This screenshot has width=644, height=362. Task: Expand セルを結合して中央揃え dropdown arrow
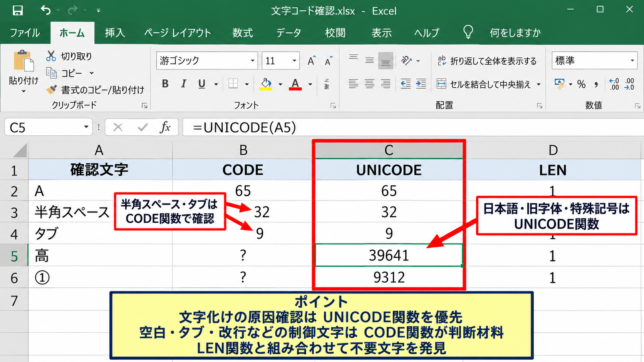pyautogui.click(x=538, y=84)
